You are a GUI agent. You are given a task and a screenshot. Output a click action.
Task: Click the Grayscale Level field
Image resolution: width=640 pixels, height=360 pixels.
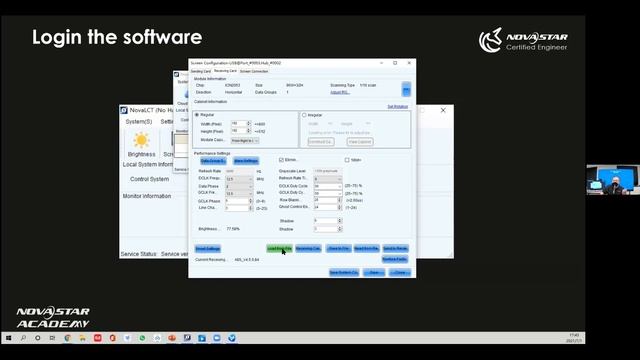327,171
